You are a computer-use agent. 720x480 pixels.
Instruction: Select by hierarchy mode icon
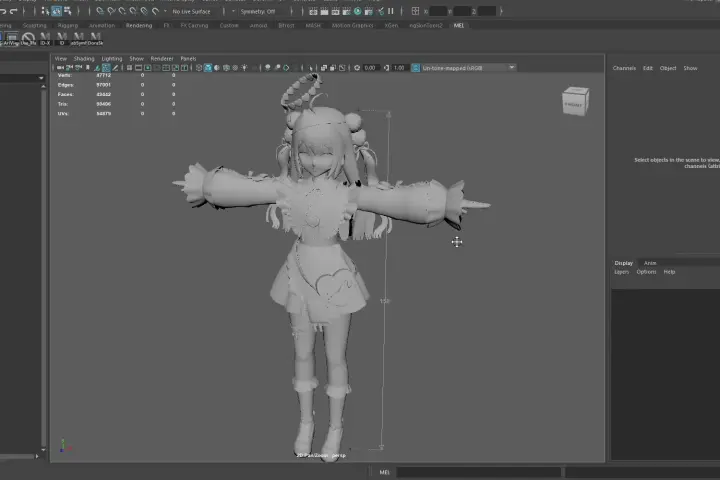coord(45,11)
